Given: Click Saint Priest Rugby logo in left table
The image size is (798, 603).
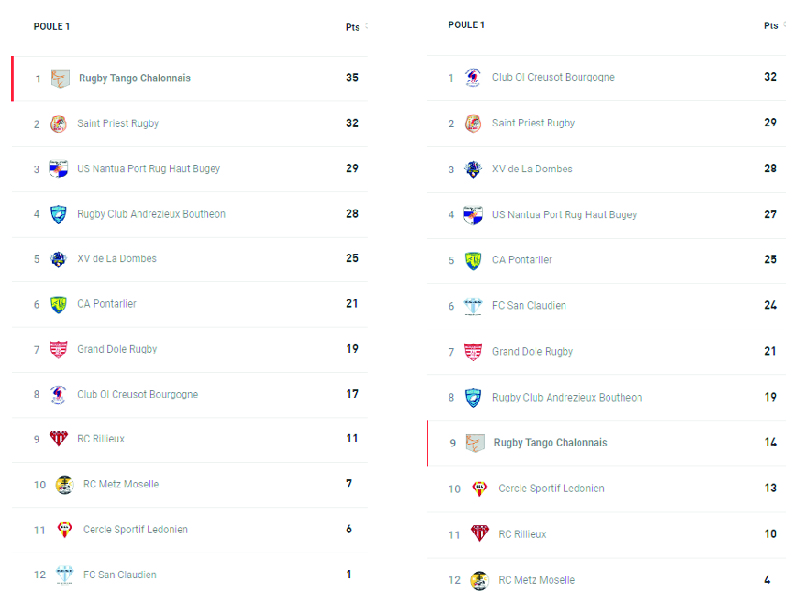Looking at the screenshot, I should (59, 124).
